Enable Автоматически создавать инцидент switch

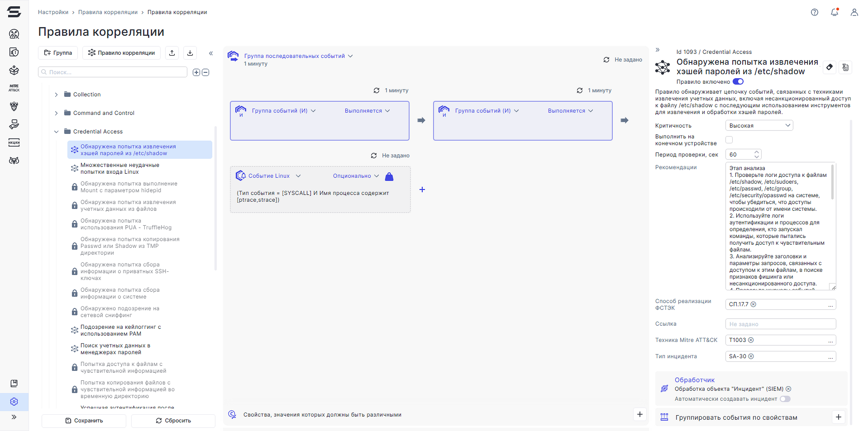pyautogui.click(x=785, y=399)
